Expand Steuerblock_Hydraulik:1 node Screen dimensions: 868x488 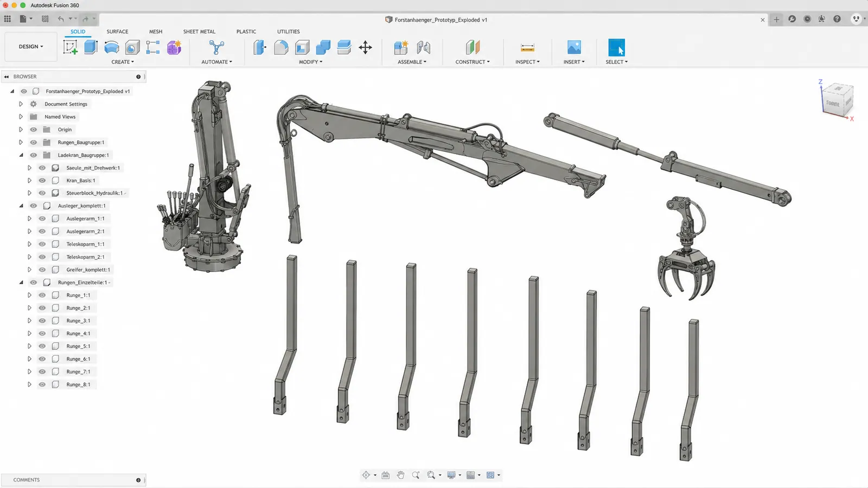click(29, 193)
